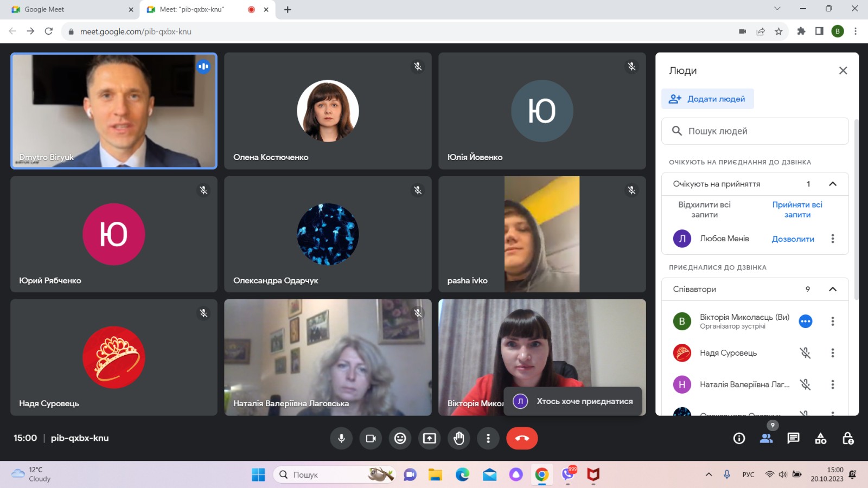Open meeting details info icon
Viewport: 868px width, 488px height.
(x=739, y=438)
